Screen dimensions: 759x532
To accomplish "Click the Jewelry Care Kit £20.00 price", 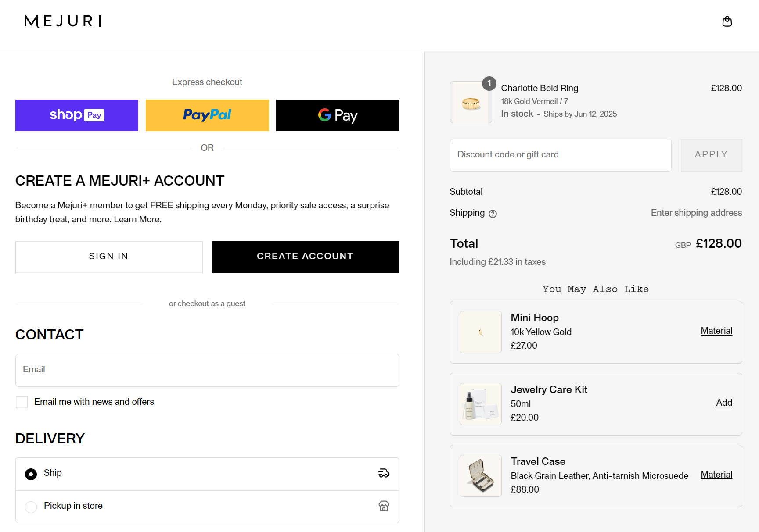I will (525, 418).
